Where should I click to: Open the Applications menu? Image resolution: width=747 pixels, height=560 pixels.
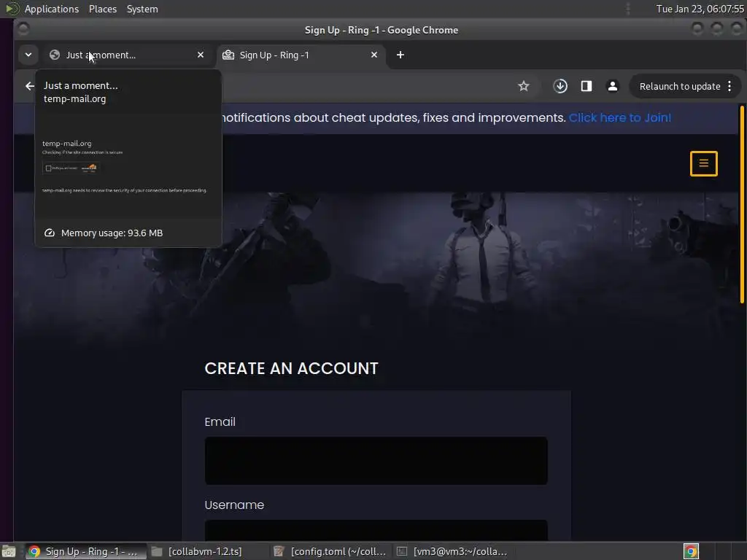pos(52,9)
